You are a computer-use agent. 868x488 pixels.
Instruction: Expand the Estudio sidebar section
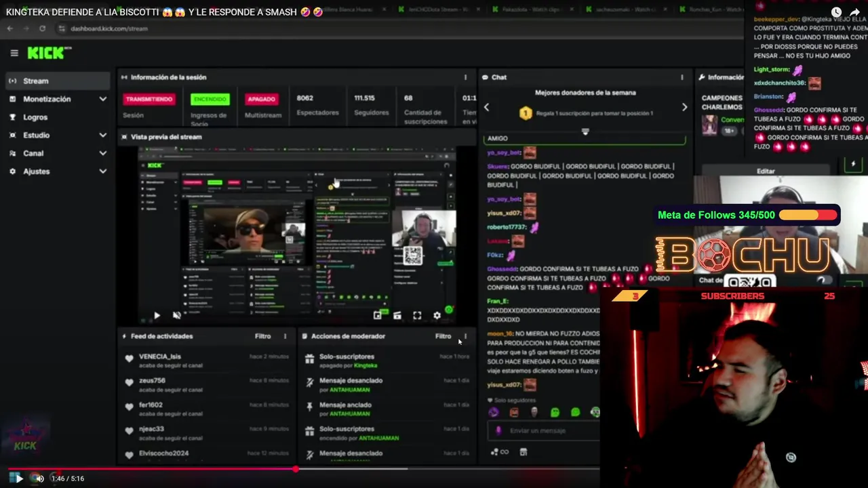[102, 135]
